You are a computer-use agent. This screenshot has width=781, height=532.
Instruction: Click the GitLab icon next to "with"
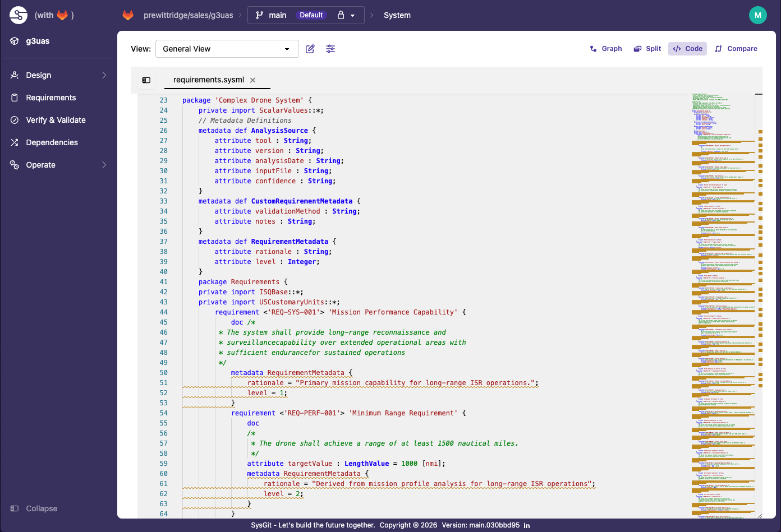coord(62,15)
